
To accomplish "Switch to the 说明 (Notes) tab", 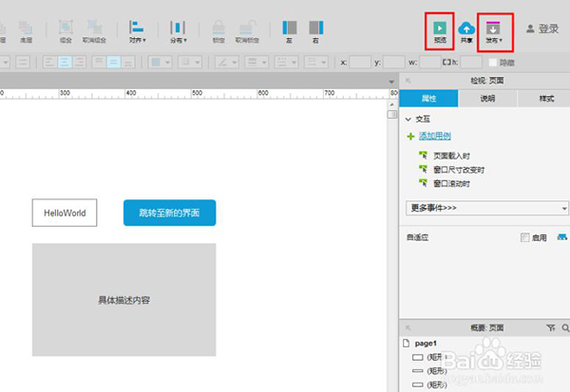I will (487, 99).
